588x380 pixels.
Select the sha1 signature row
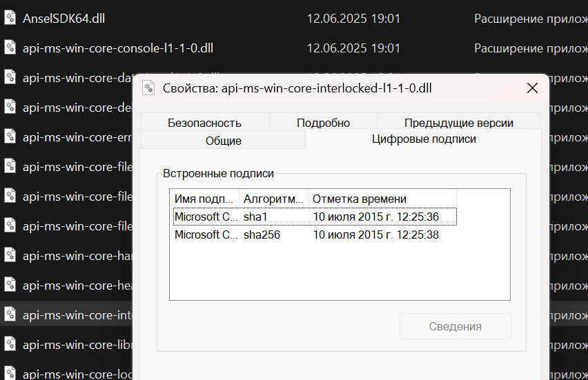click(x=314, y=217)
